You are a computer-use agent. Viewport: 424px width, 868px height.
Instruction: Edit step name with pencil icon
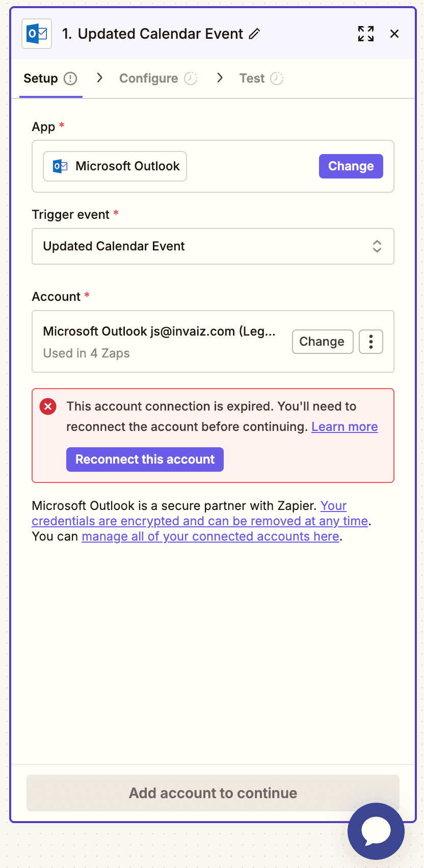(254, 34)
